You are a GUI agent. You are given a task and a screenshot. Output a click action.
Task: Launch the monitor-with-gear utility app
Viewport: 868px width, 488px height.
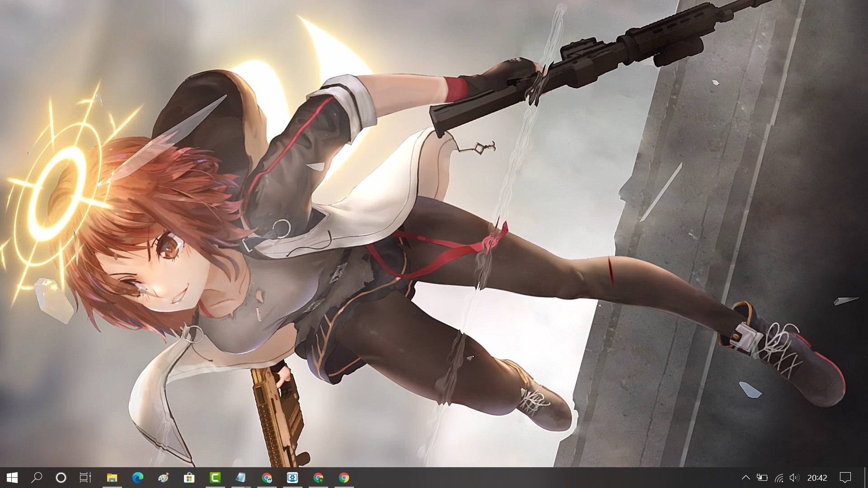[x=292, y=478]
